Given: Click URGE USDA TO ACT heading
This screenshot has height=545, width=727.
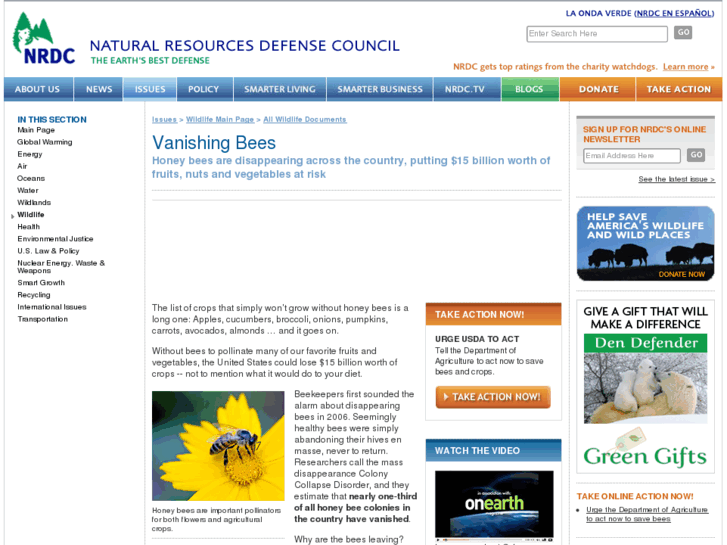Looking at the screenshot, I should coord(477,339).
